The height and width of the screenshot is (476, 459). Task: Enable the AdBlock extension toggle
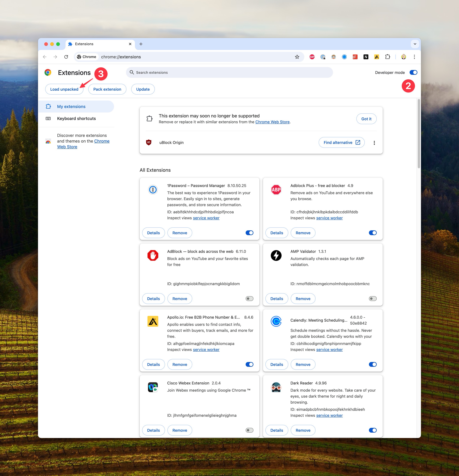click(x=249, y=298)
